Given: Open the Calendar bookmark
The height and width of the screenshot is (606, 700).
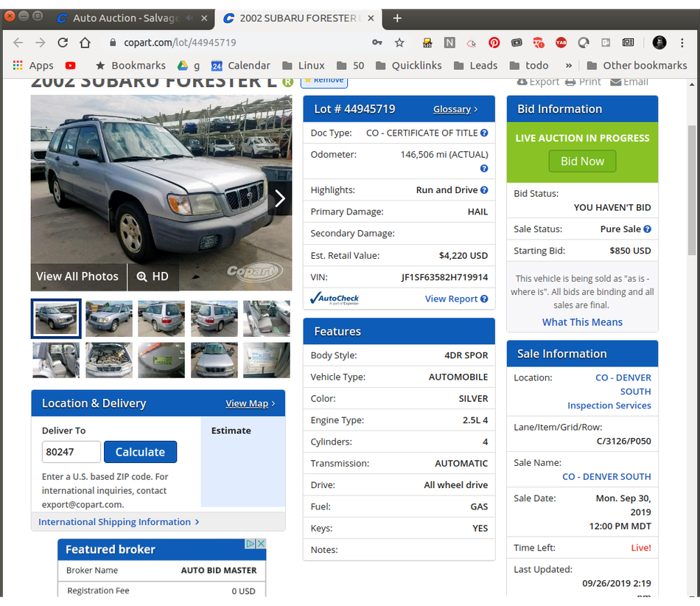Looking at the screenshot, I should [x=241, y=66].
